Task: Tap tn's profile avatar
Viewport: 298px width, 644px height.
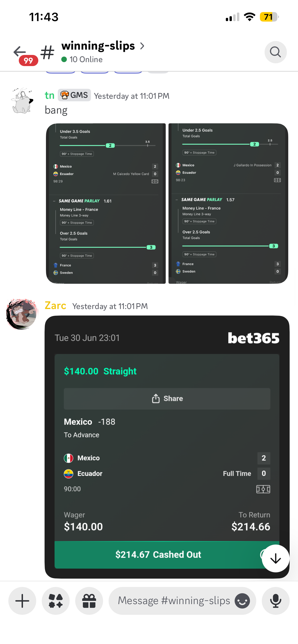Action: [x=22, y=101]
